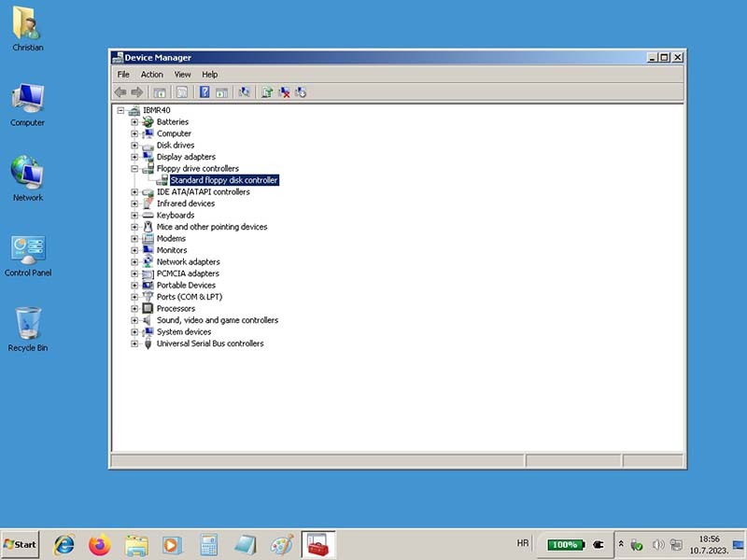Click the Uninstall device toolbar icon
The height and width of the screenshot is (560, 747).
(x=284, y=92)
